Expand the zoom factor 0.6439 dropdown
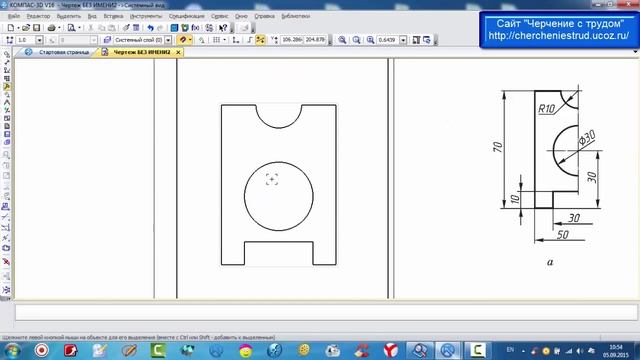The height and width of the screenshot is (360, 640). coord(403,40)
